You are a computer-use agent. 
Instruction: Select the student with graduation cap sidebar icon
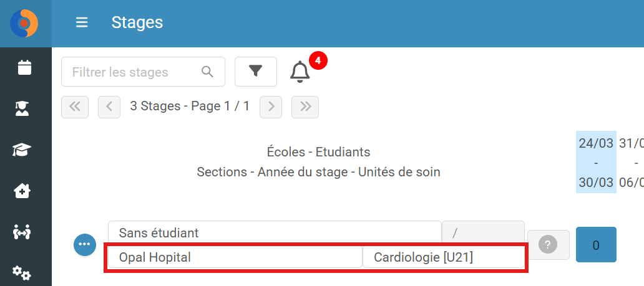pyautogui.click(x=22, y=108)
